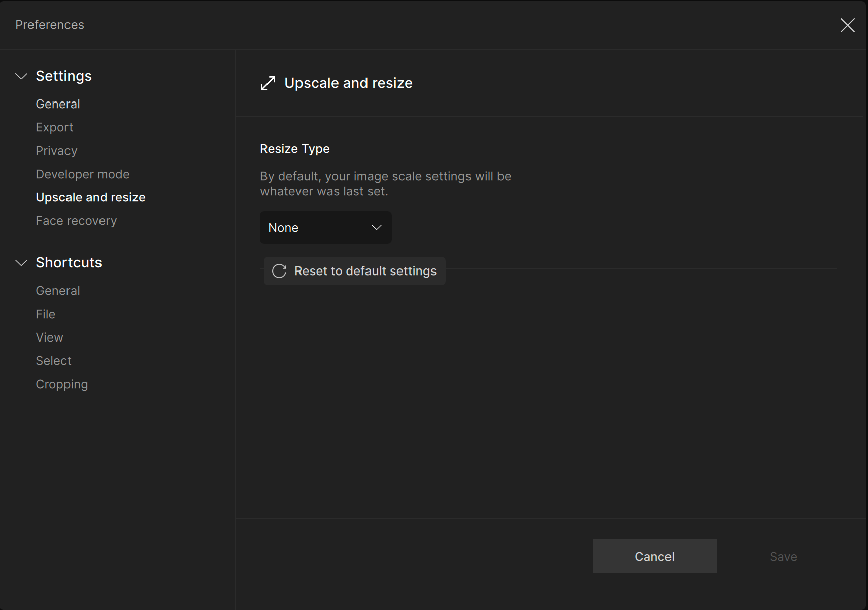This screenshot has width=868, height=610.
Task: Click the "By default, your image scale" description
Action: point(386,184)
